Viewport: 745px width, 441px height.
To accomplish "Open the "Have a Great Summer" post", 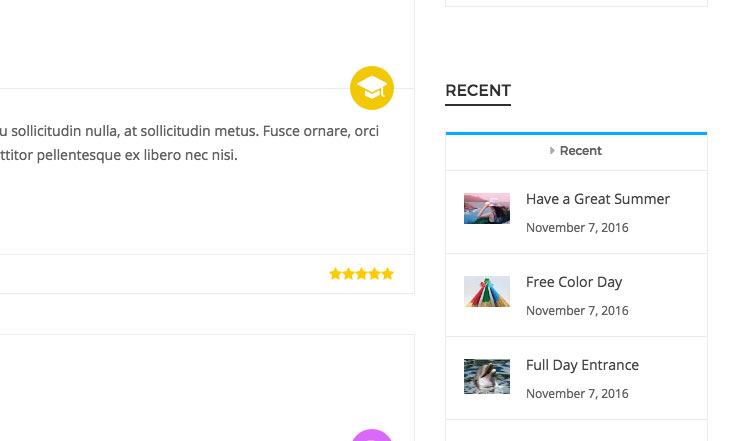I will (598, 199).
